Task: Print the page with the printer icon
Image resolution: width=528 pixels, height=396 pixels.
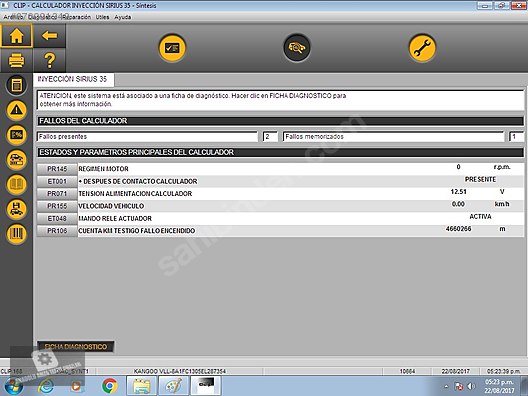Action: click(16, 61)
